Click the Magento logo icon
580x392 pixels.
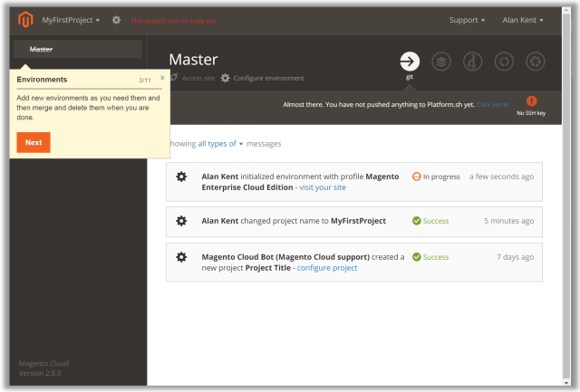25,20
